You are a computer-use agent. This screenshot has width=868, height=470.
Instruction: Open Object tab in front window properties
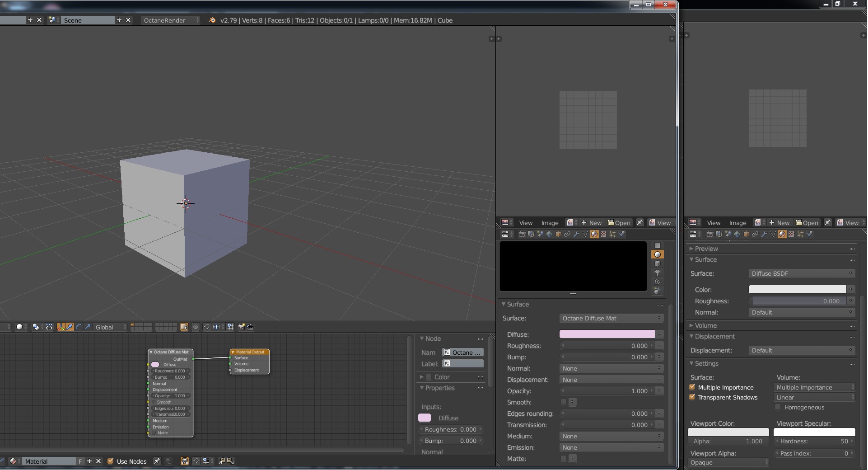[x=558, y=234]
